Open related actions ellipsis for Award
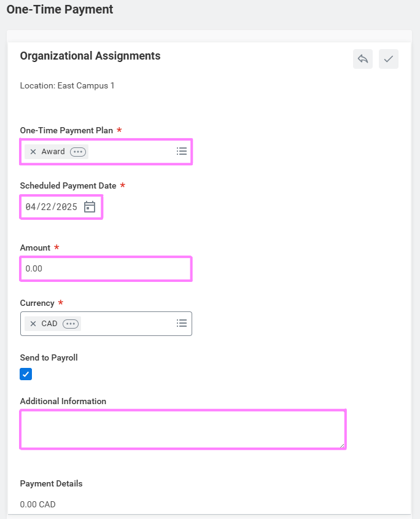420x519 pixels. (78, 152)
